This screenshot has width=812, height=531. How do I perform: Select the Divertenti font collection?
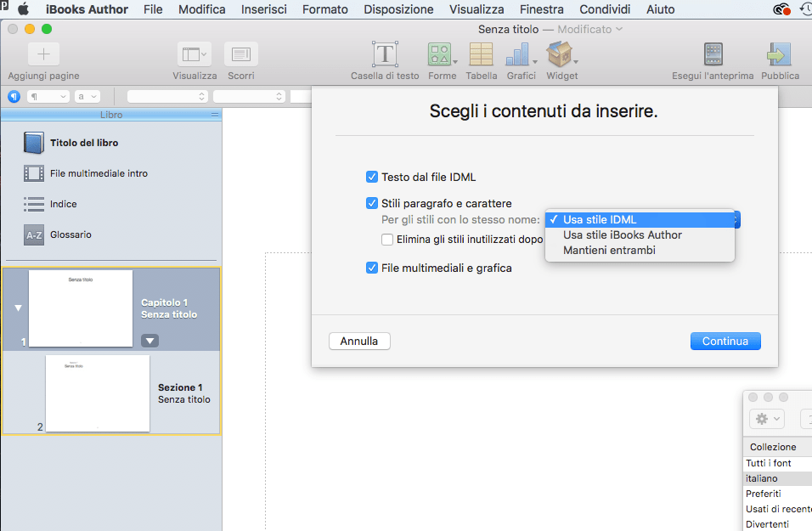tap(777, 523)
